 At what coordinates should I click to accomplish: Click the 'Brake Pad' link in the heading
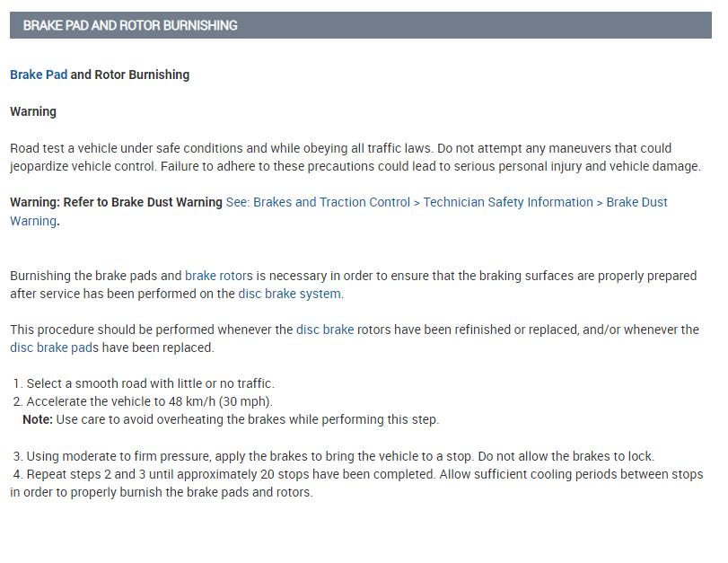point(39,75)
